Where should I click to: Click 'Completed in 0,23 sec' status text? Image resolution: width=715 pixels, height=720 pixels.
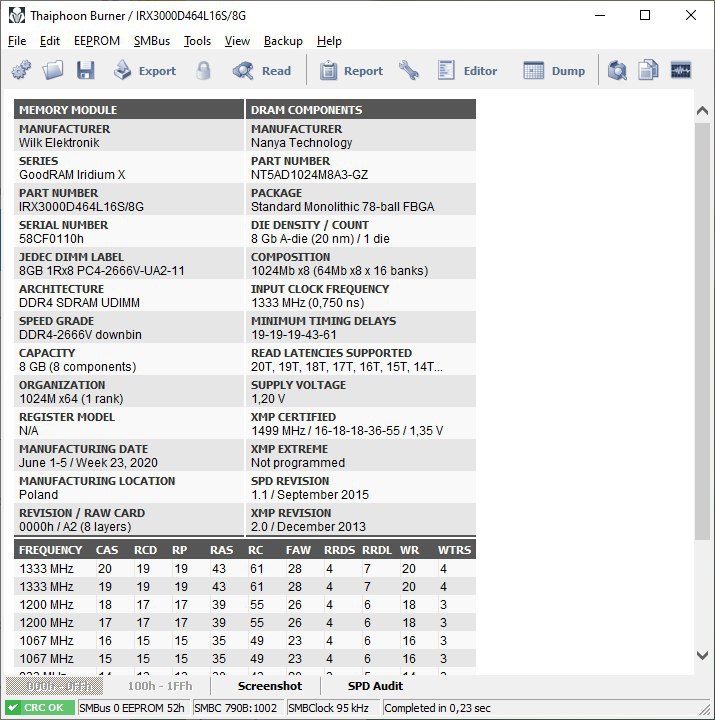tap(437, 708)
